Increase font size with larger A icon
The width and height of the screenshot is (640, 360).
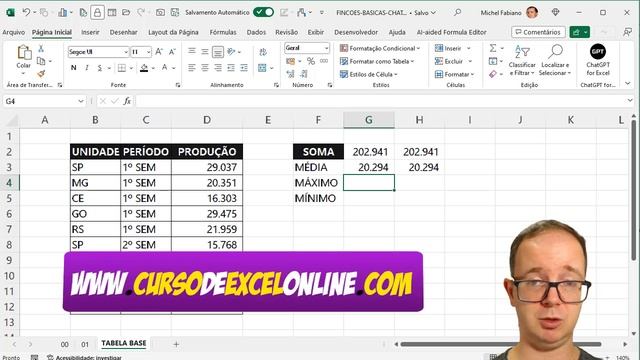[x=159, y=52]
